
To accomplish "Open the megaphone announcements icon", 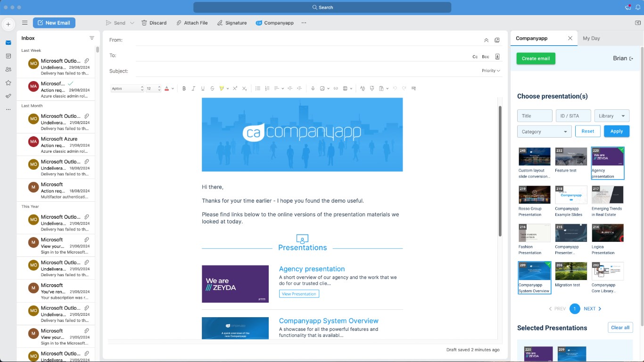I will point(628,8).
